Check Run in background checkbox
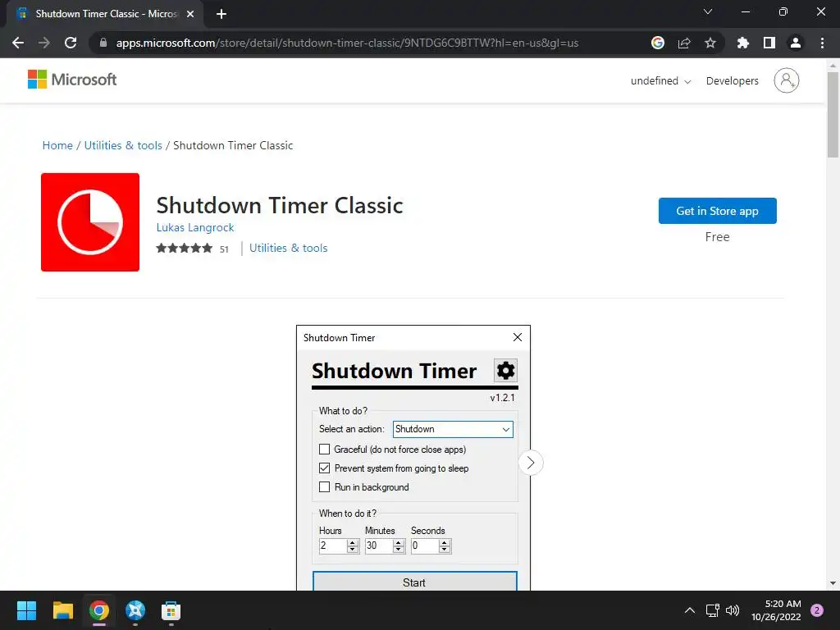Viewport: 840px width, 630px height. pos(324,487)
